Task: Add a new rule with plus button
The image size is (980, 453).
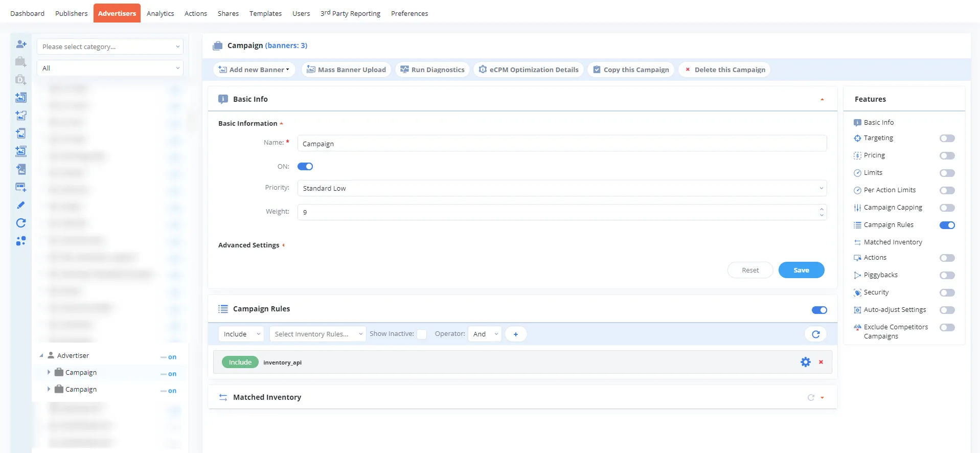Action: pyautogui.click(x=516, y=334)
